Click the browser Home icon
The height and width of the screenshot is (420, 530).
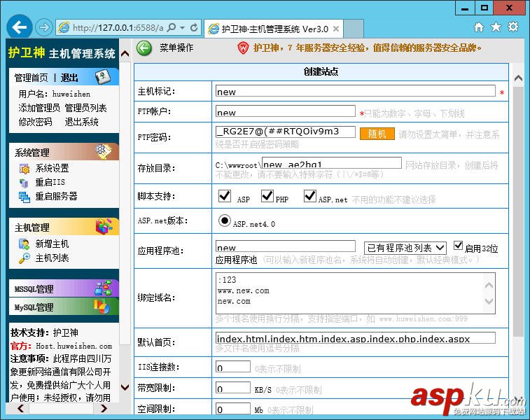pyautogui.click(x=479, y=27)
